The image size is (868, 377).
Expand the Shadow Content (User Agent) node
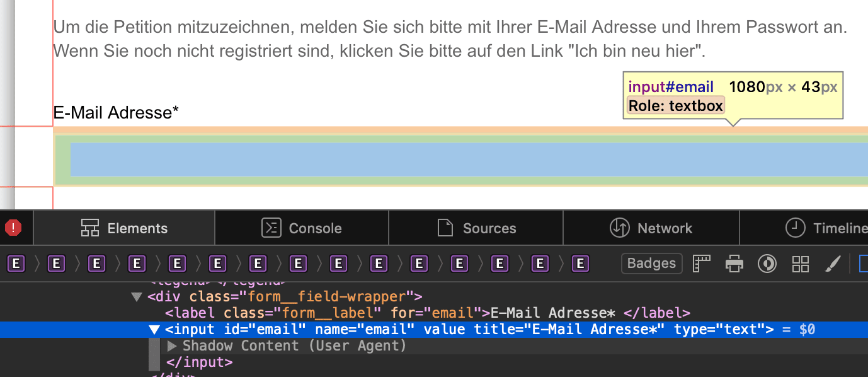(172, 345)
